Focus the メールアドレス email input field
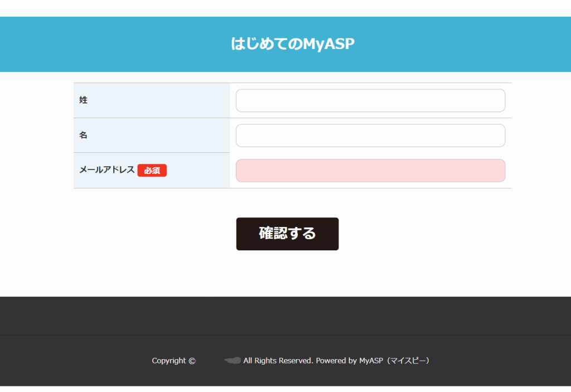The image size is (571, 392). [x=370, y=171]
